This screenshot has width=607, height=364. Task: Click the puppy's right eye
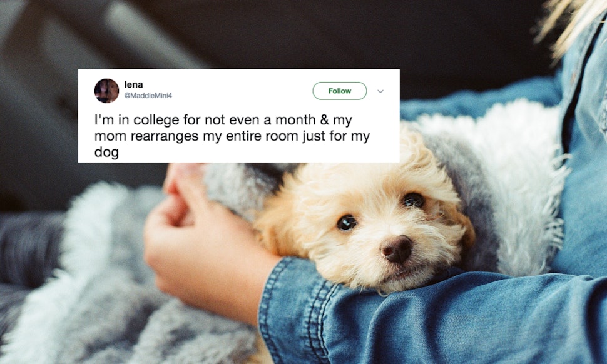[x=414, y=200]
